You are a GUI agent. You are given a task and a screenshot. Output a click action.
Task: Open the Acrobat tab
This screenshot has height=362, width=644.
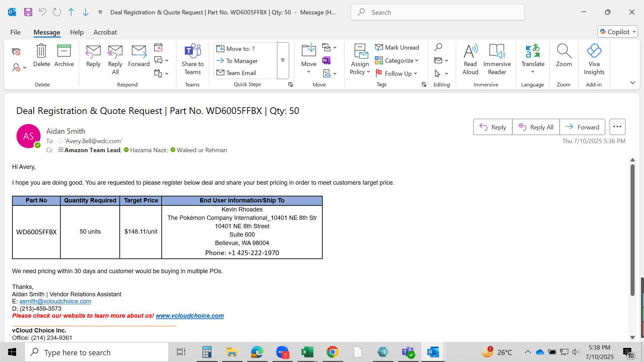pyautogui.click(x=105, y=32)
